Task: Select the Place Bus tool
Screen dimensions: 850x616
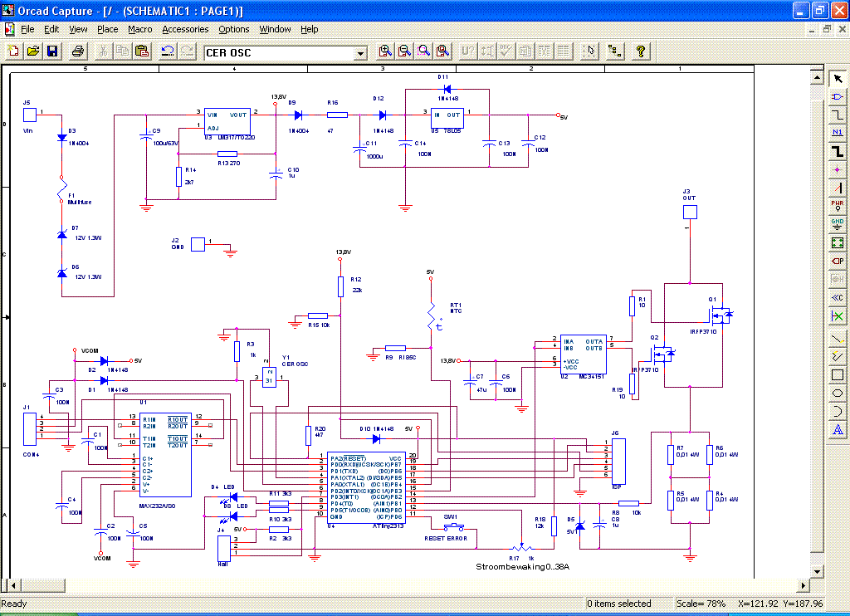Action: point(838,150)
